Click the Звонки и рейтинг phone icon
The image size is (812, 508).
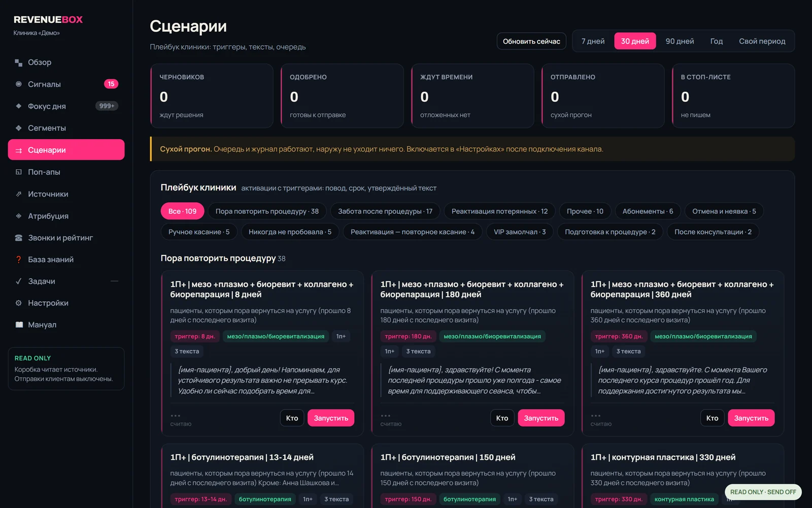[x=19, y=238]
